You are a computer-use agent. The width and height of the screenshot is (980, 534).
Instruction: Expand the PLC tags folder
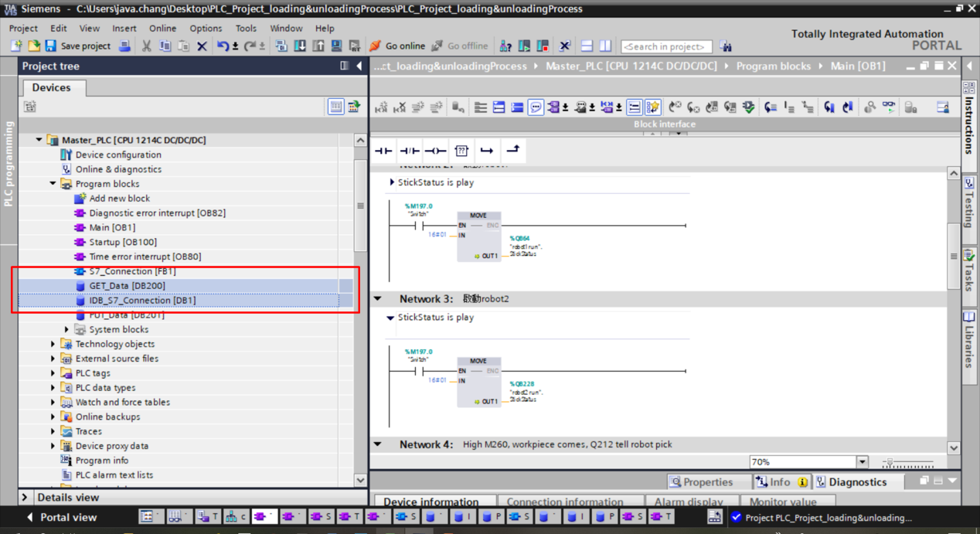tap(53, 373)
